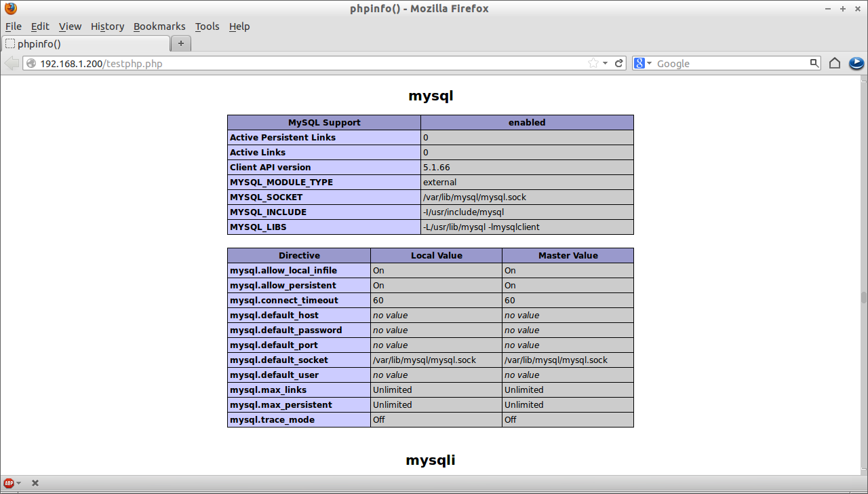Click the mysql.default_password directive
Viewport: 868px width, 494px height.
coord(286,330)
